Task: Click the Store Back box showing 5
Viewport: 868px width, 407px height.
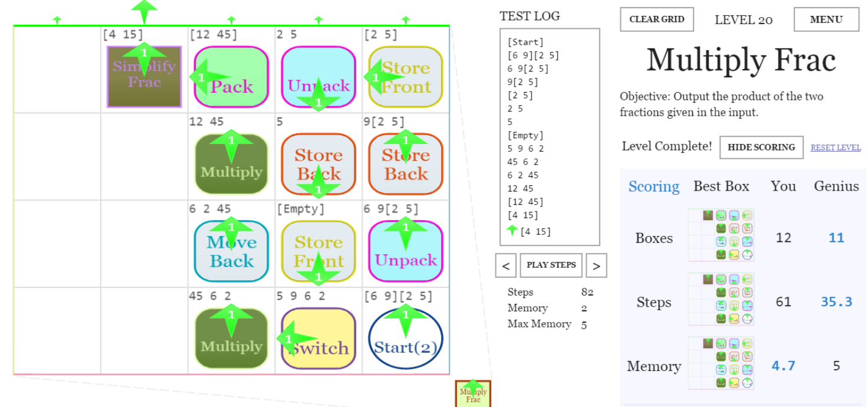Action: click(318, 164)
